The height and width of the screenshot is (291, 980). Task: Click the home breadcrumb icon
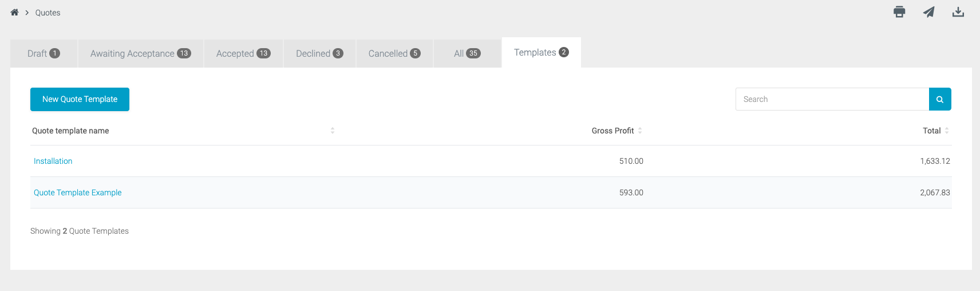pos(14,12)
